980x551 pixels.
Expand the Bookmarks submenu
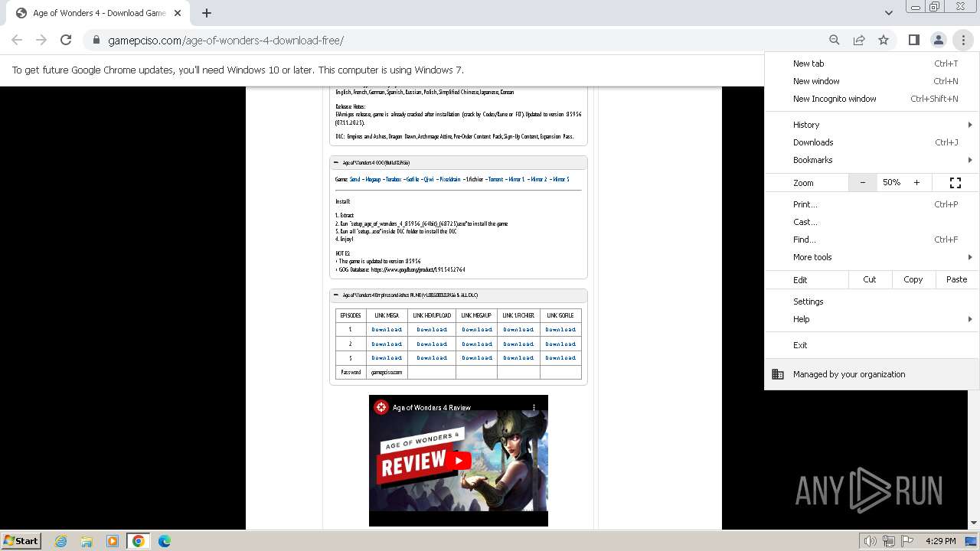872,160
